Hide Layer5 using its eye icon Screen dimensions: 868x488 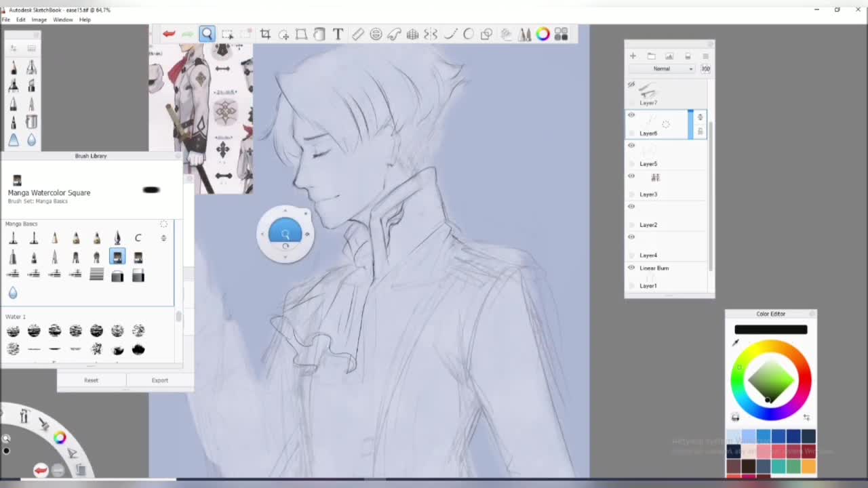click(631, 146)
